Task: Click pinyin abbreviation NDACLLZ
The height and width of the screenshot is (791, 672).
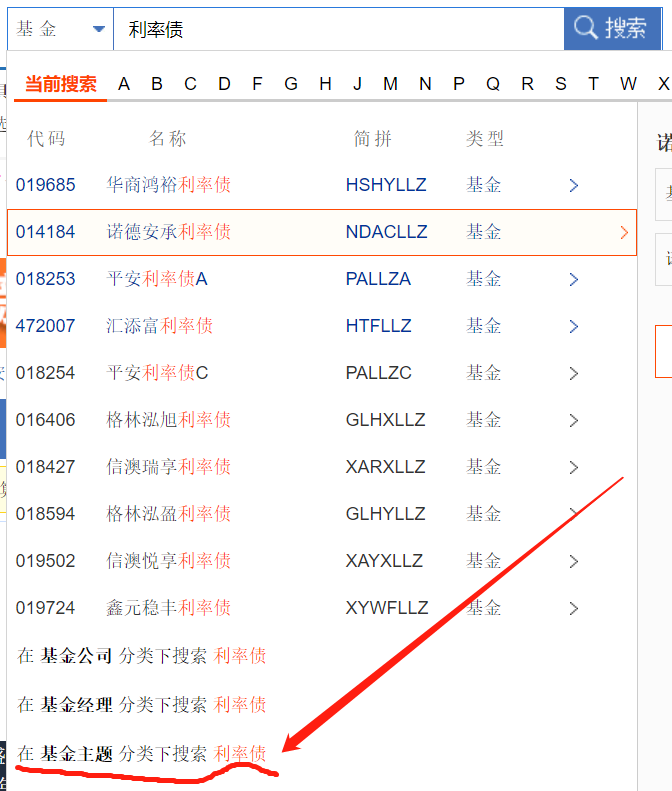Action: coord(386,232)
